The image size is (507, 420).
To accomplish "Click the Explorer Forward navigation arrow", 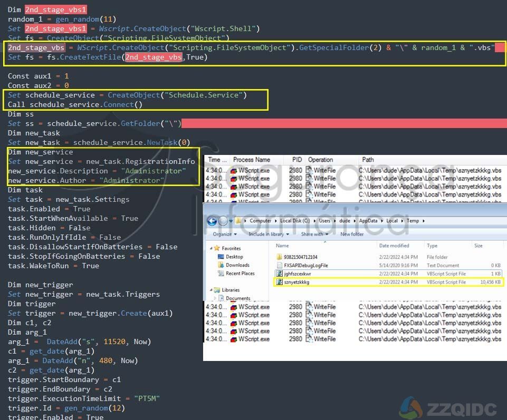I will 223,221.
